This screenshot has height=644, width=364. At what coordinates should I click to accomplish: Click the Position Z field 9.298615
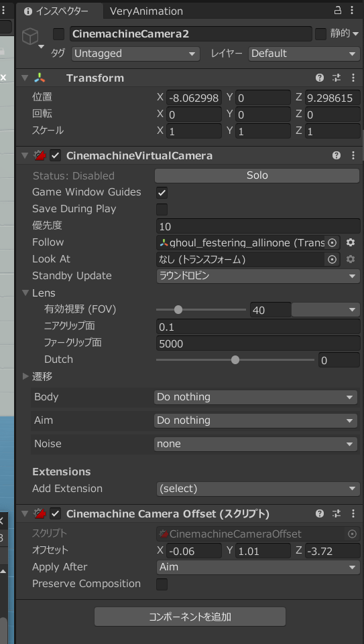[332, 98]
